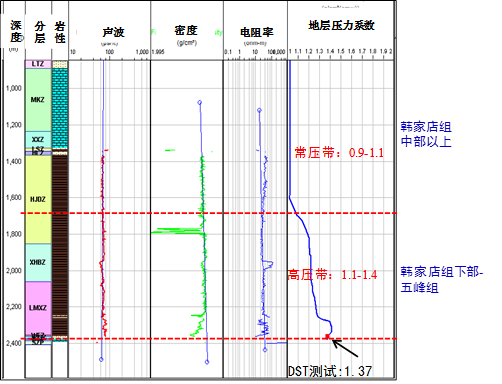This screenshot has height=384, width=502.
Task: Click the resistivity curve top endpoint circle
Action: [x=259, y=110]
